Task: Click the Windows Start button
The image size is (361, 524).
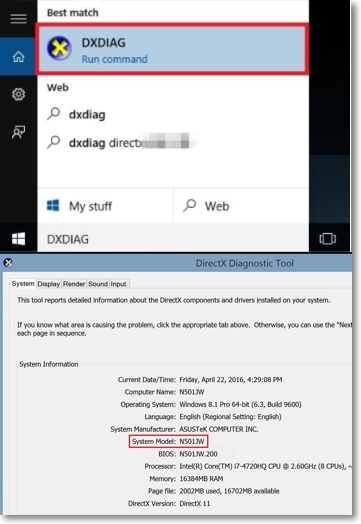Action: (18, 239)
